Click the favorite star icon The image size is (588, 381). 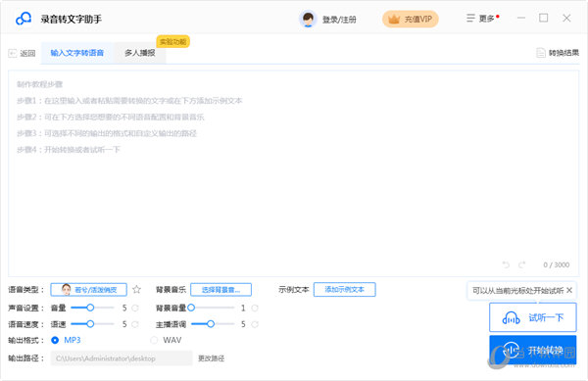point(137,289)
